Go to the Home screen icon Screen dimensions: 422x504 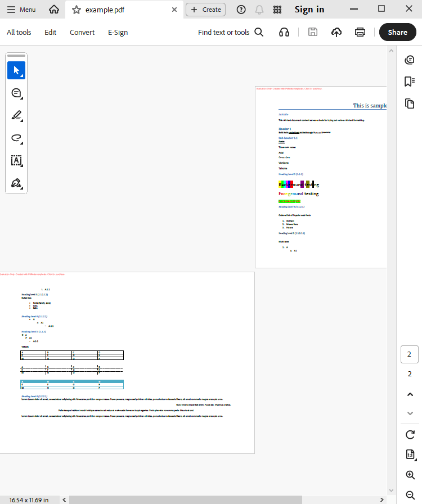point(54,10)
